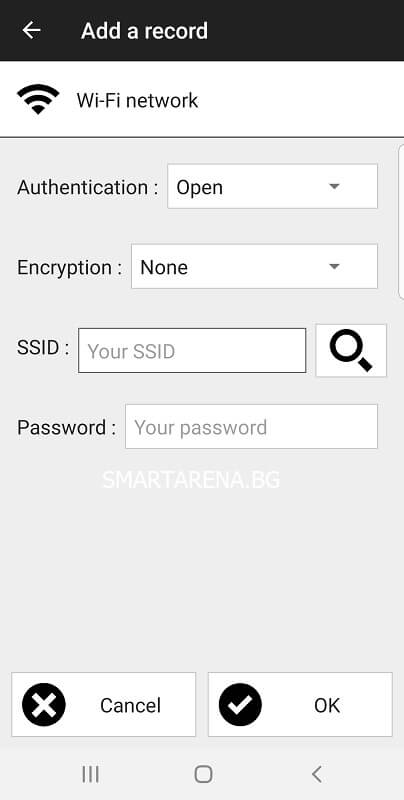Screen dimensions: 404x800
Task: Tap the SSID label text
Action: [43, 347]
